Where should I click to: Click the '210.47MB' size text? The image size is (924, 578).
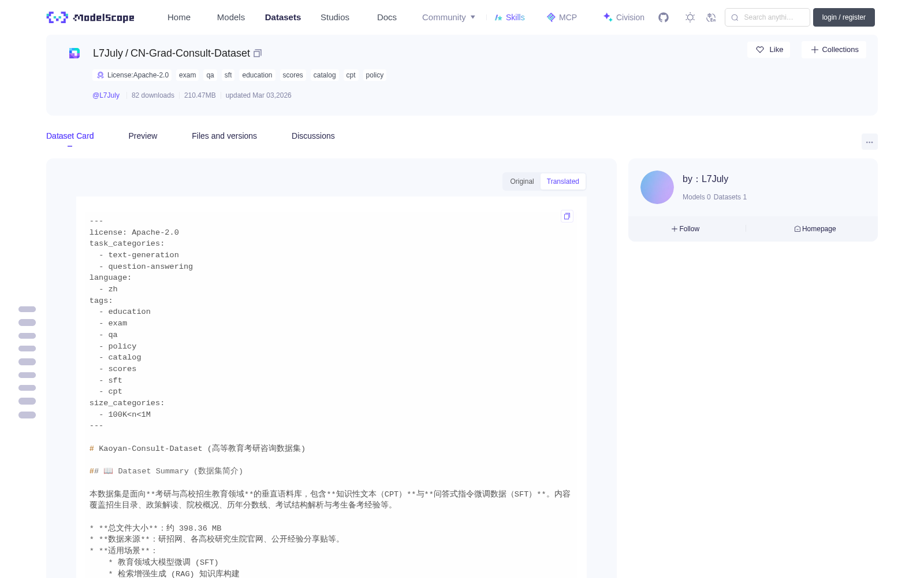(200, 95)
